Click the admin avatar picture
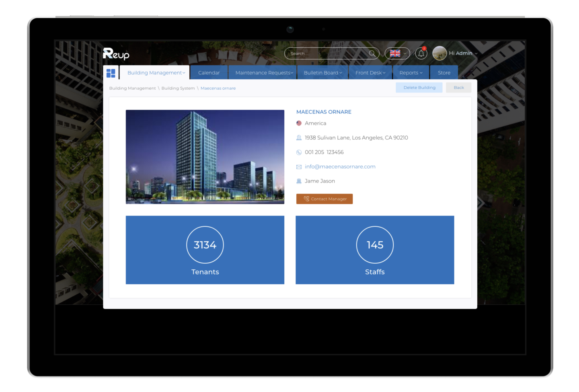This screenshot has width=579, height=392. point(439,53)
